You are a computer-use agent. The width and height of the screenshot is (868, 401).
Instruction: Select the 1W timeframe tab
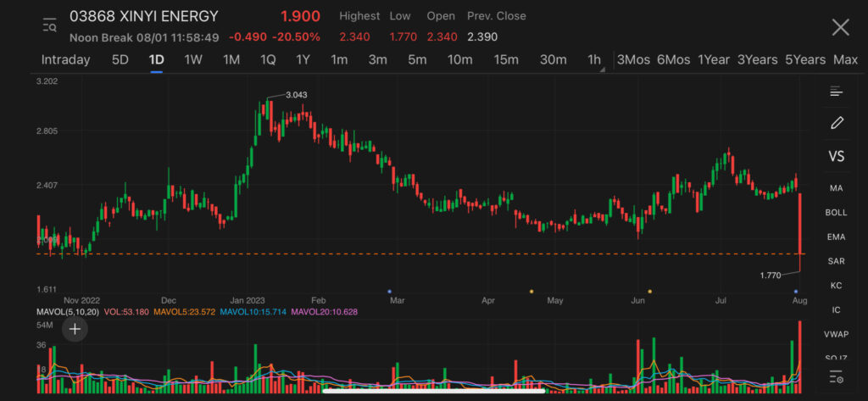pos(193,60)
